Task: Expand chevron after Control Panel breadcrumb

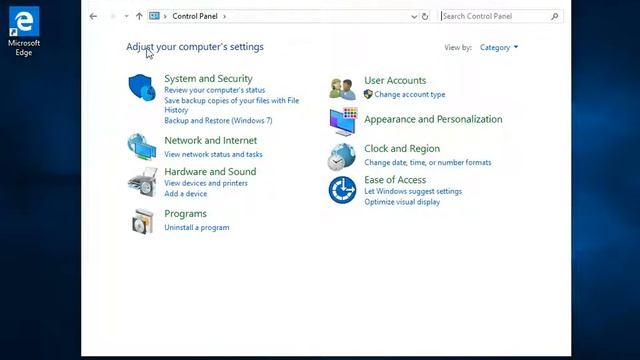Action: (224, 16)
